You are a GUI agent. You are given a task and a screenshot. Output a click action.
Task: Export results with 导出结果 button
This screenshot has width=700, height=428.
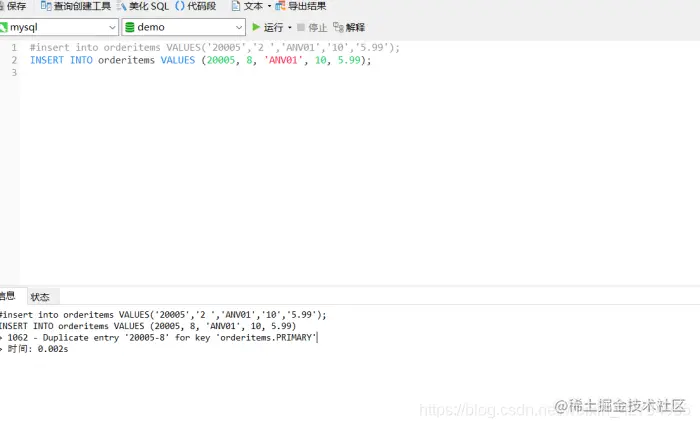point(301,6)
